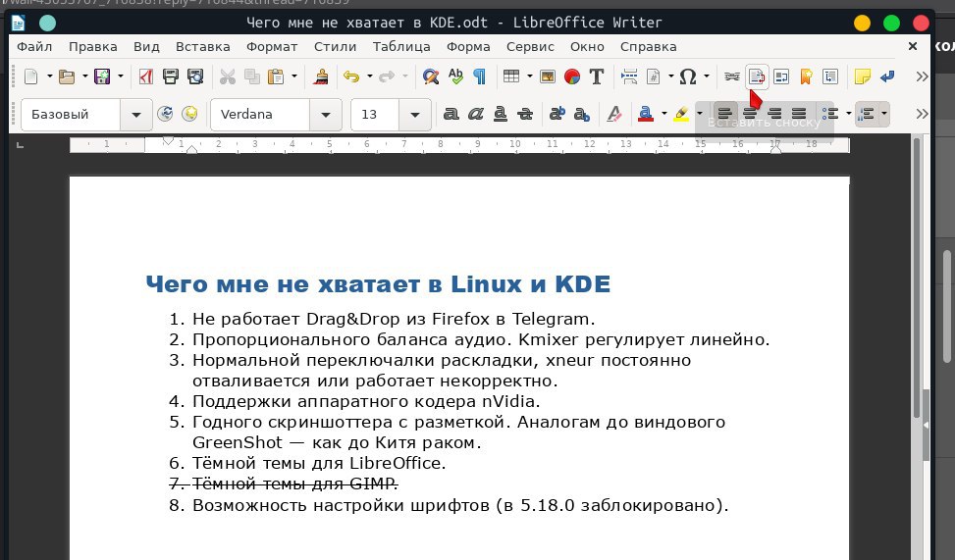
Task: Open the Сервис menu
Action: pyautogui.click(x=530, y=47)
